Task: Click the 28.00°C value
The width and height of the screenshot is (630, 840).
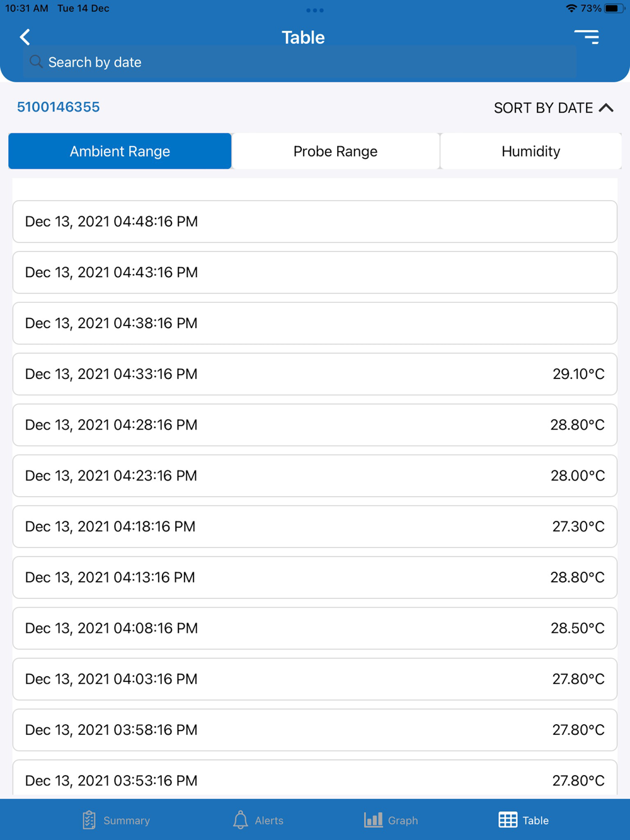Action: [x=578, y=475]
